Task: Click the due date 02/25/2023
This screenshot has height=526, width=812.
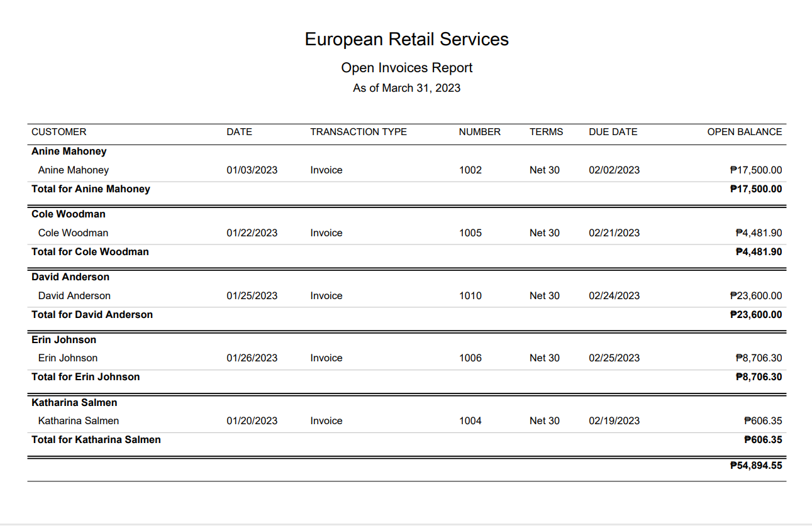Action: tap(615, 358)
